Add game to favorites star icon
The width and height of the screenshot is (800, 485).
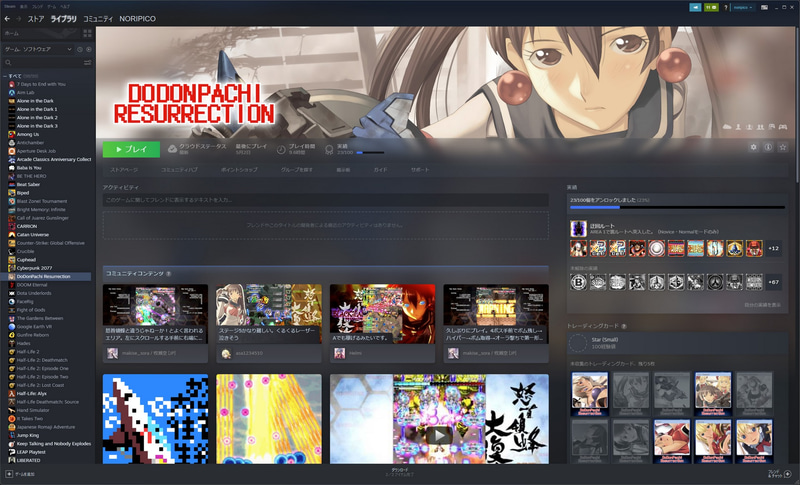pos(783,147)
